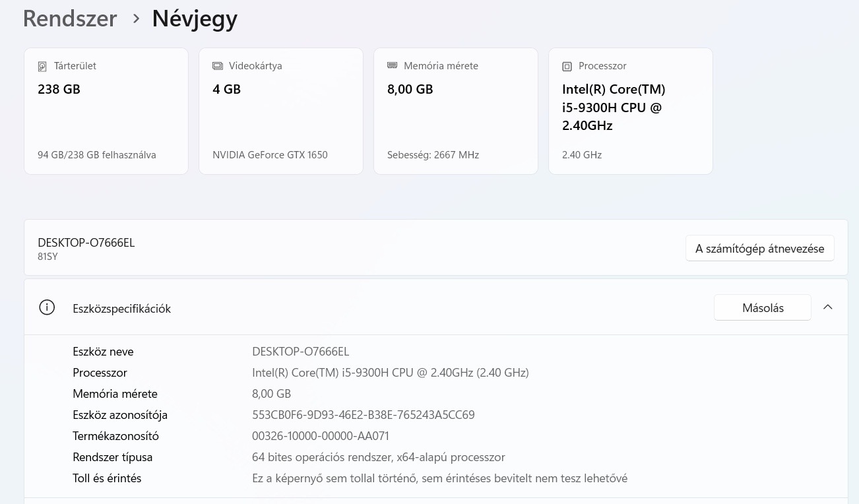Image resolution: width=859 pixels, height=504 pixels.
Task: Open the Tárterület 238 GB card
Action: pyautogui.click(x=106, y=112)
